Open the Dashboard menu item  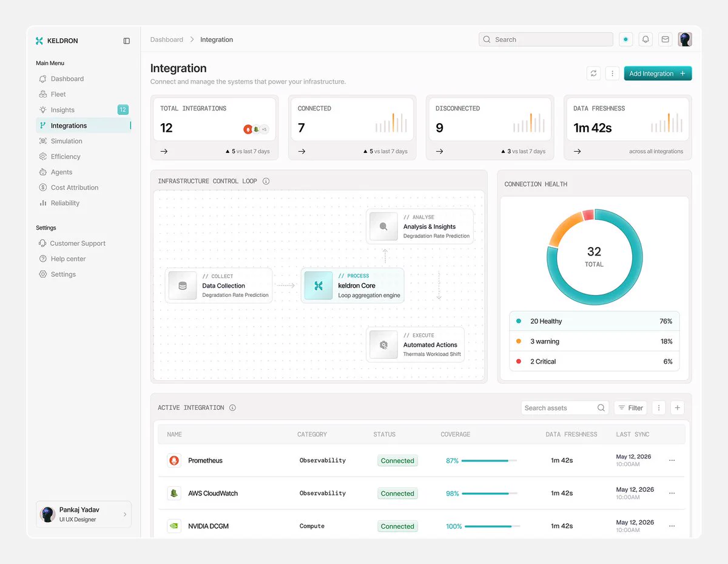(x=83, y=79)
